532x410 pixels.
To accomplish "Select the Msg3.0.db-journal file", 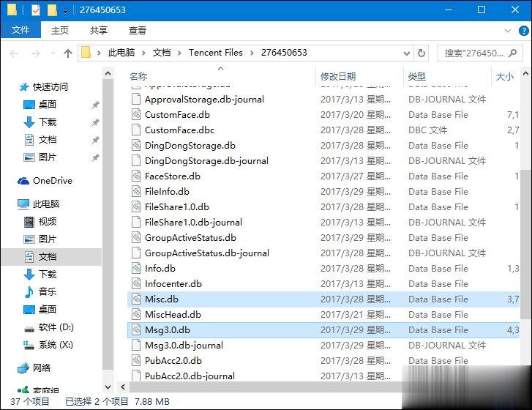I will point(184,345).
